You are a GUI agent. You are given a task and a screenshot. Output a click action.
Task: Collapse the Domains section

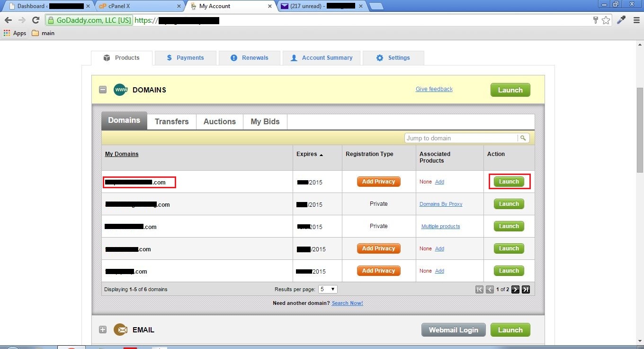(103, 90)
